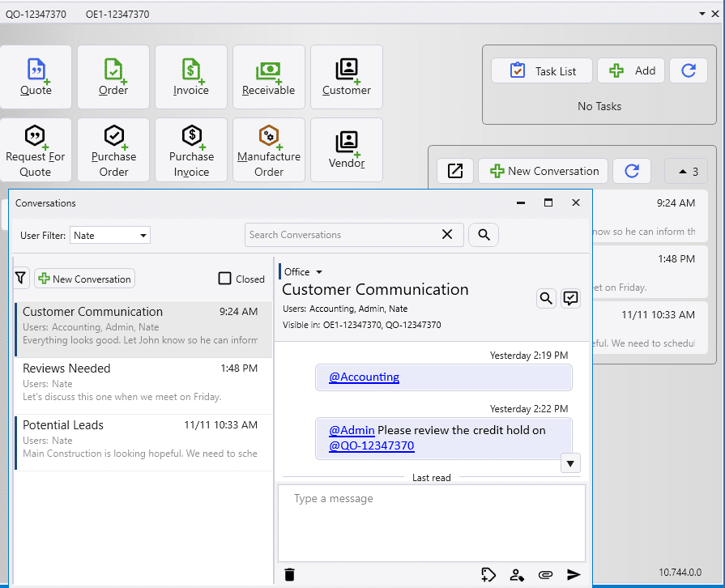725x588 pixels.
Task: Click the send message arrow icon
Action: click(x=574, y=574)
